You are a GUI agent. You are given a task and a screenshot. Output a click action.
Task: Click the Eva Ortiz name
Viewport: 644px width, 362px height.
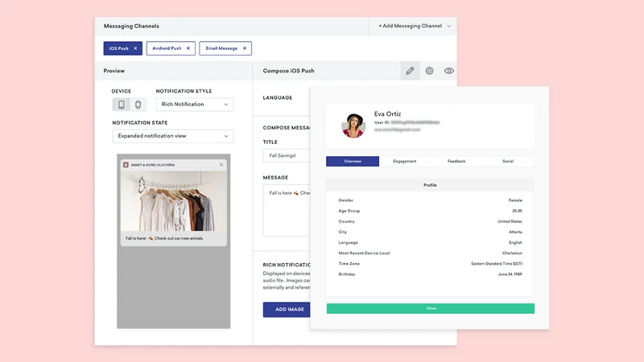click(387, 113)
